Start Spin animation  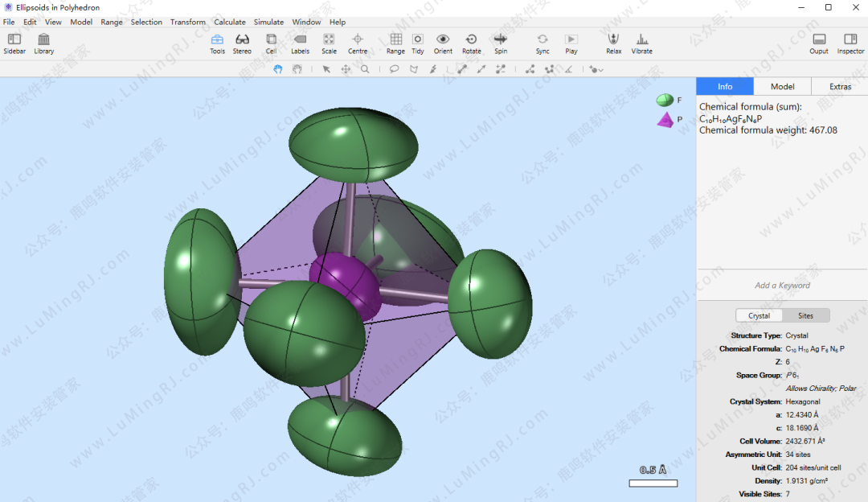click(x=501, y=43)
